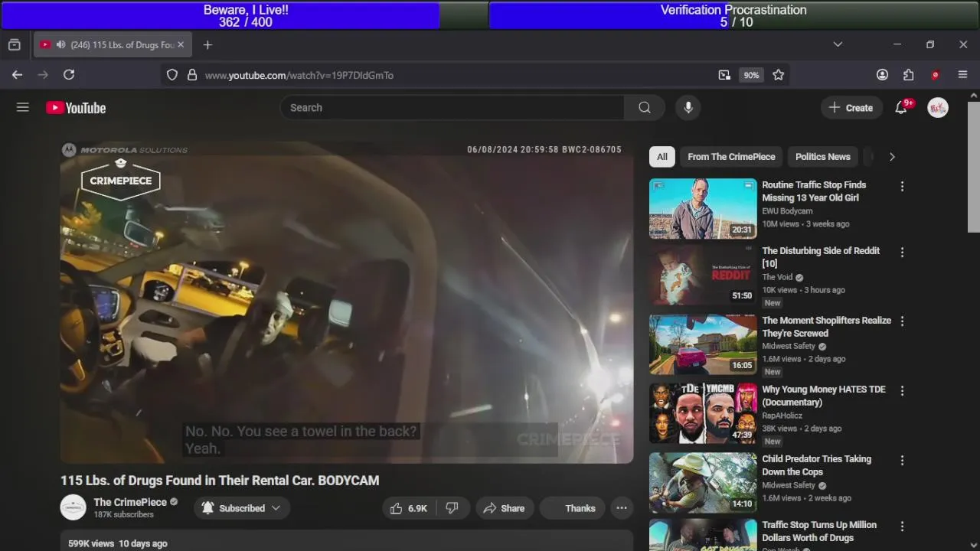Close the 115 Lbs. of Drugs tab
980x551 pixels.
[181, 45]
